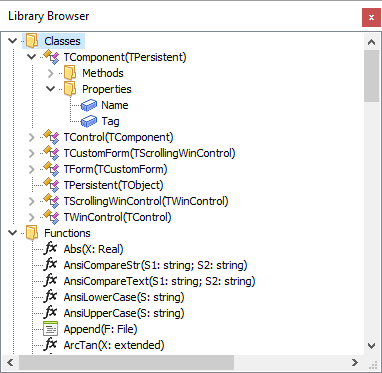Expand the TCustomForm(TScrollingWinControl) node

click(x=31, y=153)
